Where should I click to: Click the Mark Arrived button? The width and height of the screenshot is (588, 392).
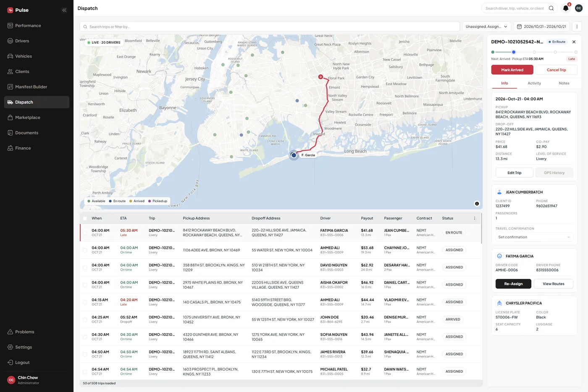coord(512,70)
